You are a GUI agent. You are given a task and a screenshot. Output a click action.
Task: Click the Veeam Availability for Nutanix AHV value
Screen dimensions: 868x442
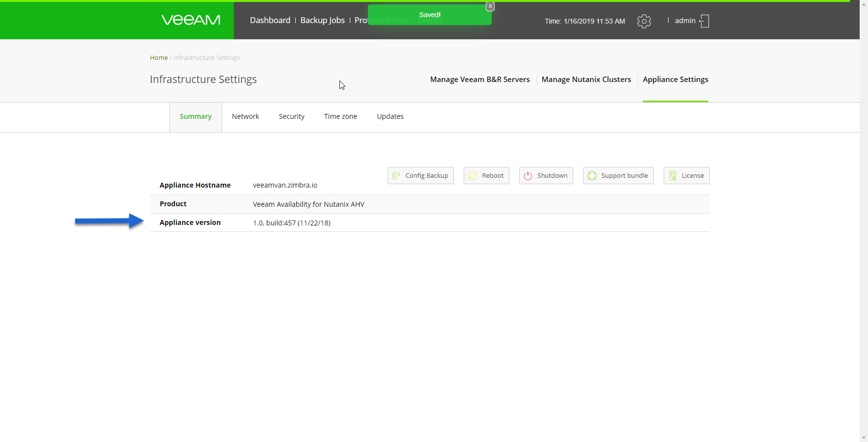pyautogui.click(x=308, y=204)
